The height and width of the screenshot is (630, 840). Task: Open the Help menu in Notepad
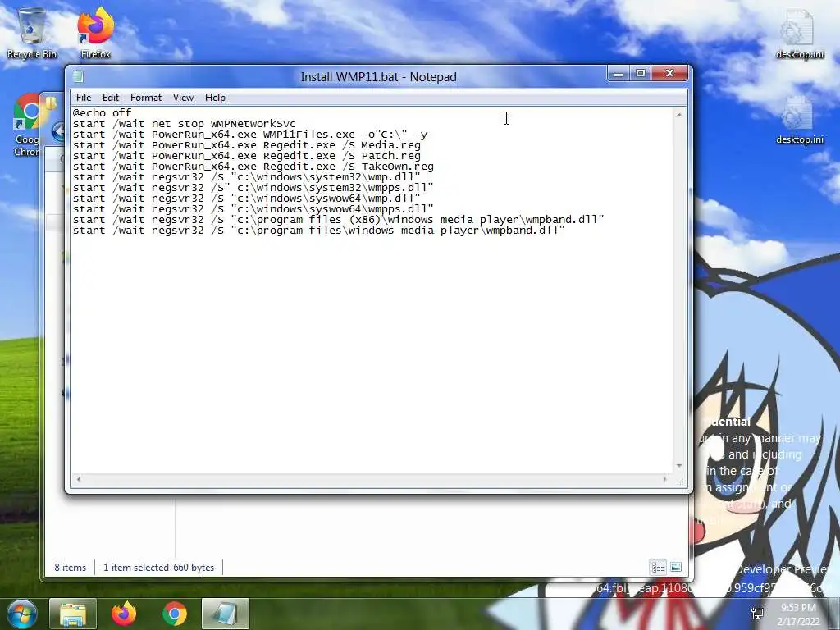click(215, 98)
